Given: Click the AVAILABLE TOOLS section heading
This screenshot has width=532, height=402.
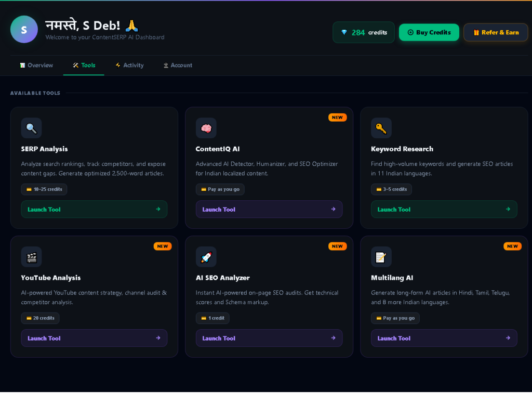Looking at the screenshot, I should pyautogui.click(x=35, y=93).
